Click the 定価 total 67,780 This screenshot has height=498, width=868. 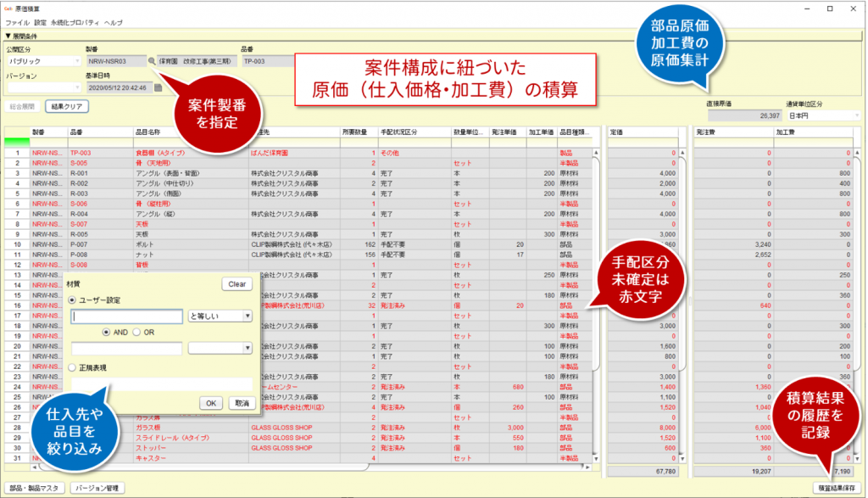click(643, 472)
